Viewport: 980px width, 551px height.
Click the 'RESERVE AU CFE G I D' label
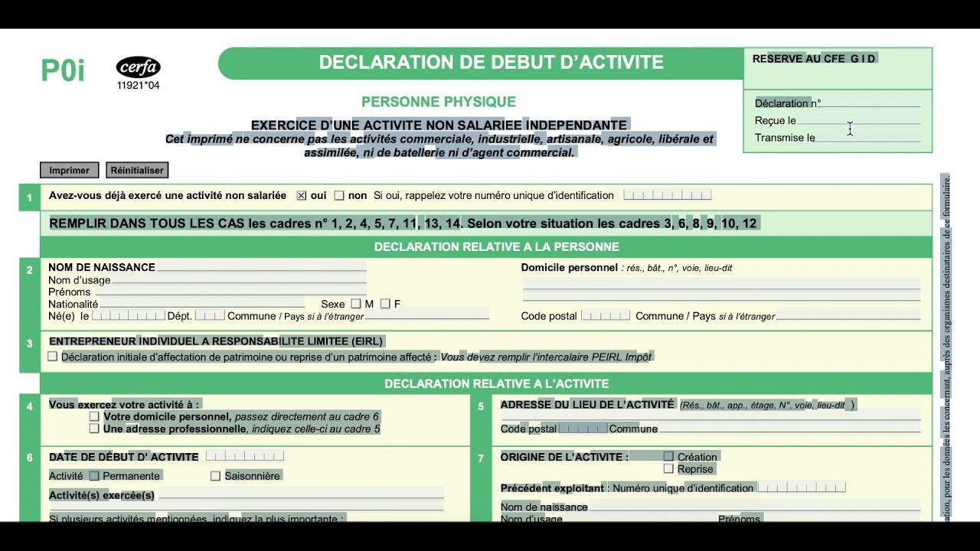pyautogui.click(x=814, y=59)
